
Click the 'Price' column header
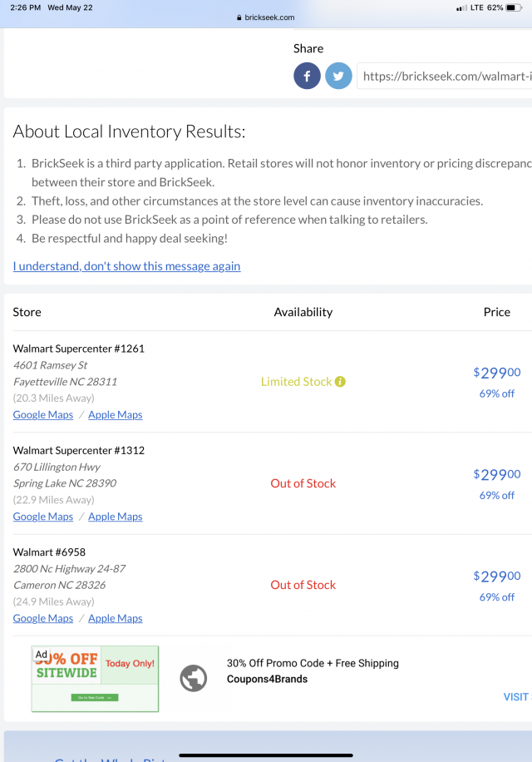pyautogui.click(x=496, y=312)
